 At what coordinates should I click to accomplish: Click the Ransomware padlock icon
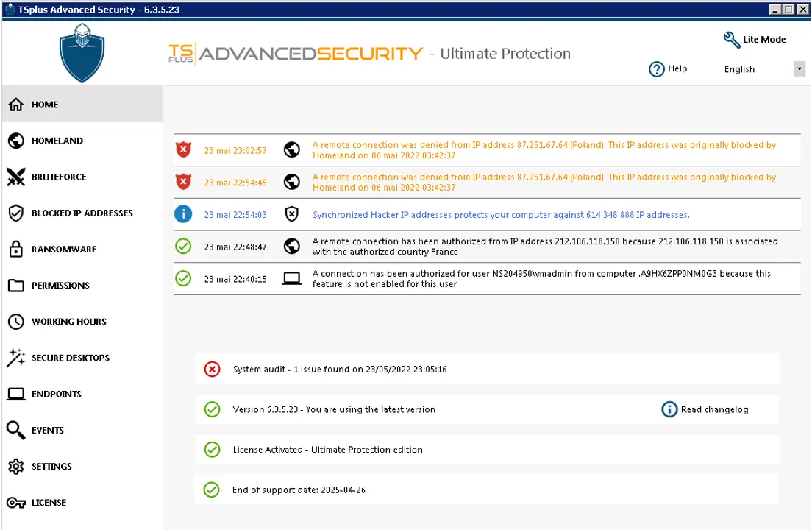click(16, 250)
